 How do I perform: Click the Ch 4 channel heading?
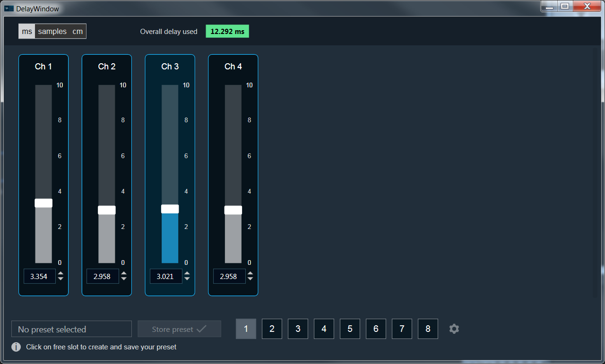(233, 67)
